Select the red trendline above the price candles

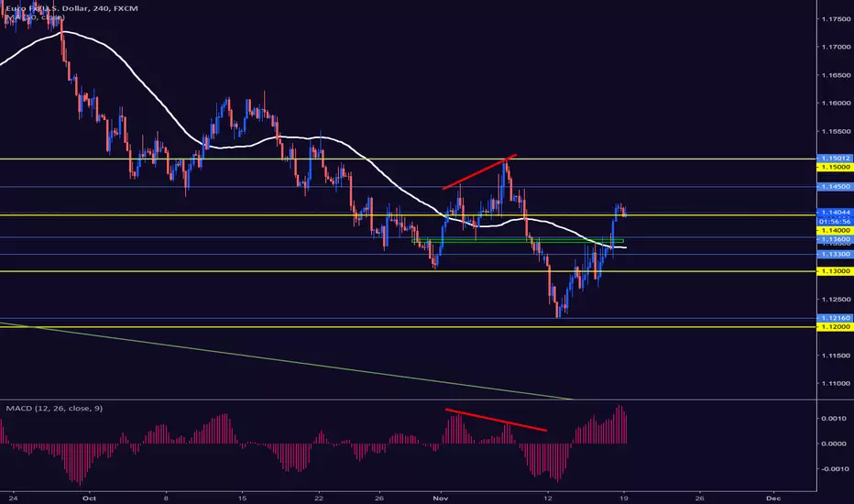(x=479, y=172)
